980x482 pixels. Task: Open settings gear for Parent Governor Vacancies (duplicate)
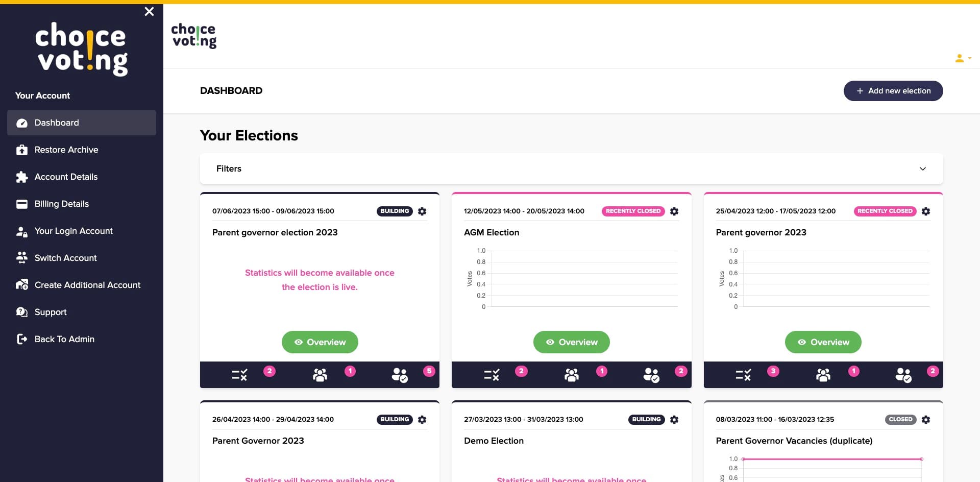(926, 420)
